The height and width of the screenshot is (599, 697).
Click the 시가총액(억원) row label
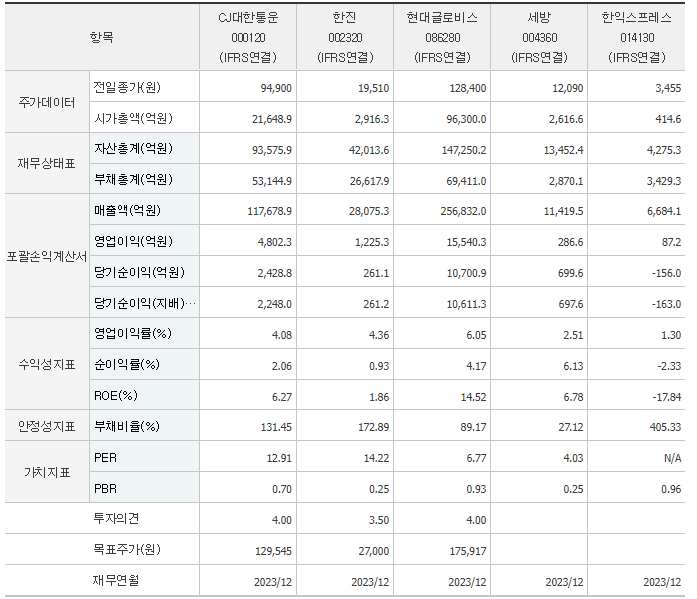(x=133, y=118)
